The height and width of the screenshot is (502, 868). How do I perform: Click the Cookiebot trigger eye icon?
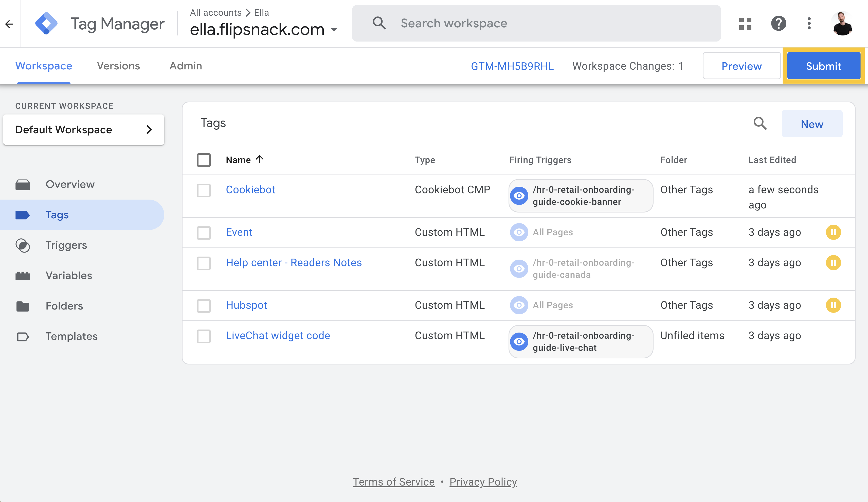(x=519, y=196)
